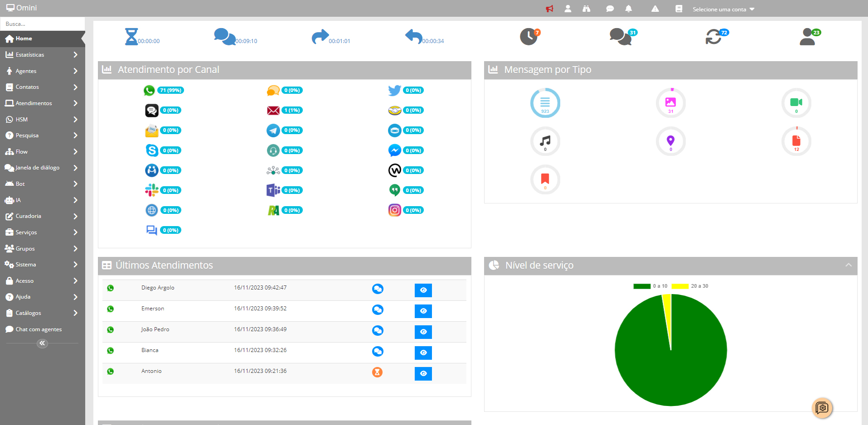Click the eye button for Antonio's row

[423, 373]
